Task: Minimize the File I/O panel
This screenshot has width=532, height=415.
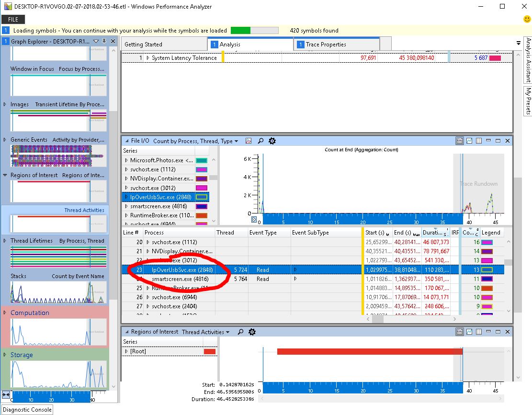Action: click(x=488, y=141)
